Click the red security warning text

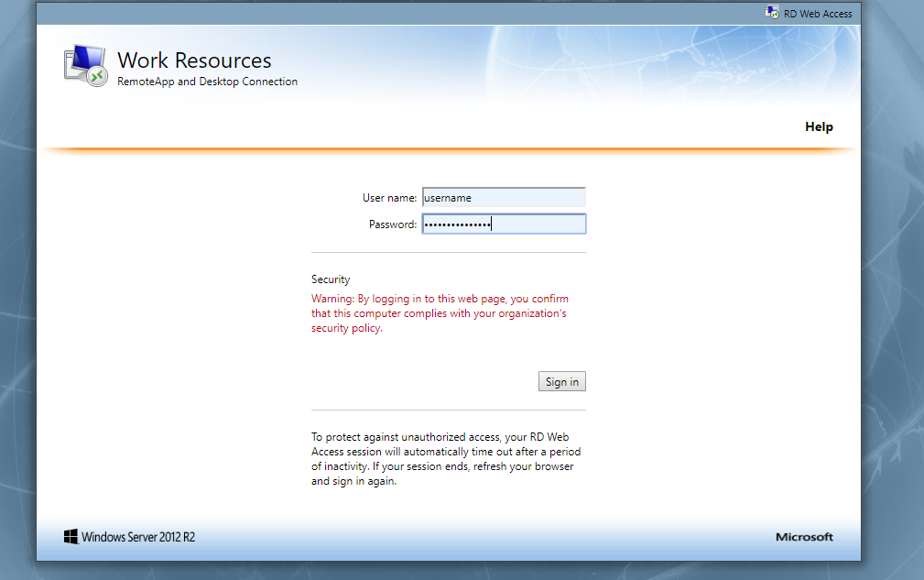pos(440,313)
